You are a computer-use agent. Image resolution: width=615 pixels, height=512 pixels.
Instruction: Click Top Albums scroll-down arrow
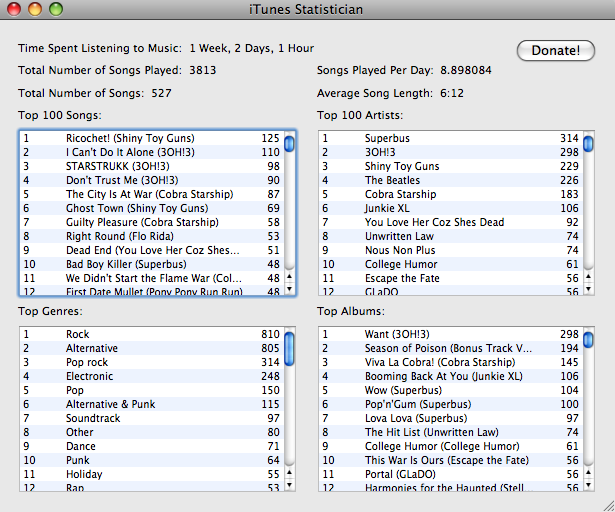click(x=588, y=485)
